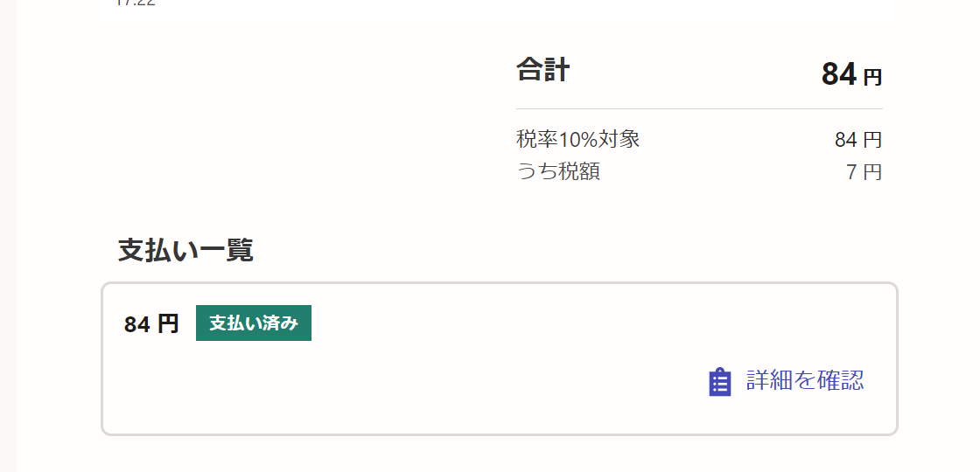This screenshot has width=980, height=472.
Task: Click blank area left of 合計 summary
Action: tap(306, 114)
